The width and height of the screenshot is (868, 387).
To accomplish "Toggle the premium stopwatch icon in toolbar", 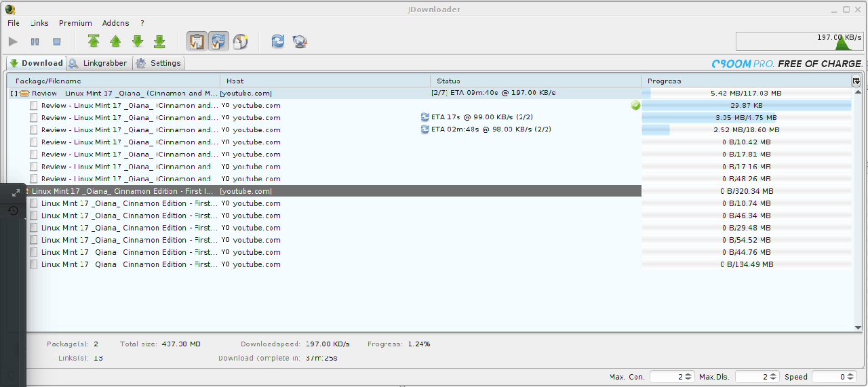I will pos(240,42).
